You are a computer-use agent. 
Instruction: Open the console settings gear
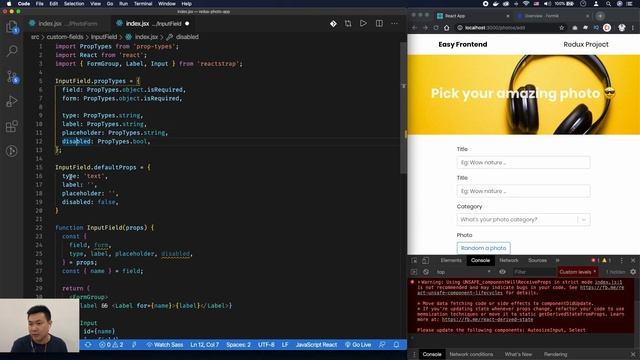point(633,272)
